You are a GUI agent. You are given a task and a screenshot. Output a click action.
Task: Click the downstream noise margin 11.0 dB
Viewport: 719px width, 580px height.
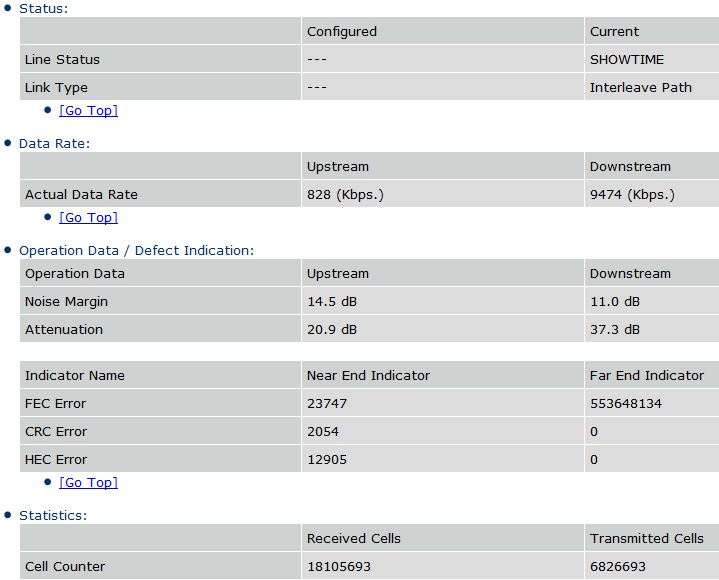coord(615,302)
